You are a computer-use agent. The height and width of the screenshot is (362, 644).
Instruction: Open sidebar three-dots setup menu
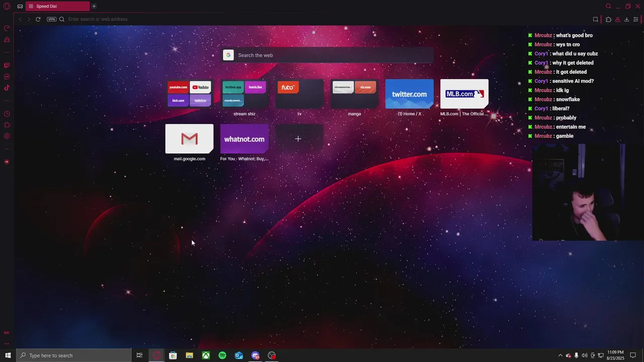pos(7,344)
